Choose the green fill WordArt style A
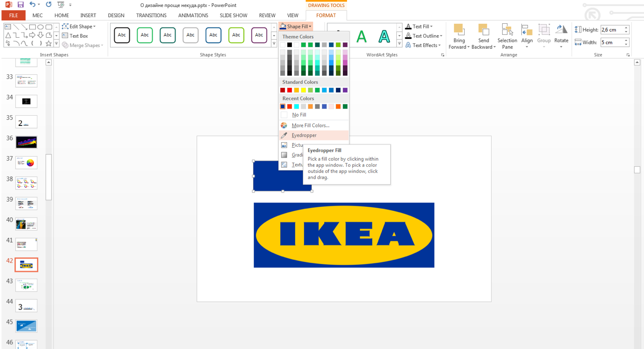 click(361, 36)
